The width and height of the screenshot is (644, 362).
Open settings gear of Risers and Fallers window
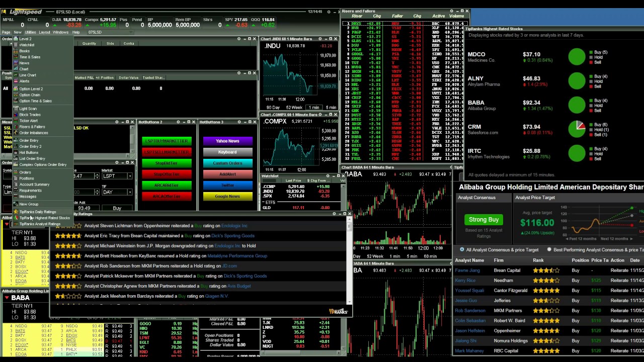pos(451,11)
